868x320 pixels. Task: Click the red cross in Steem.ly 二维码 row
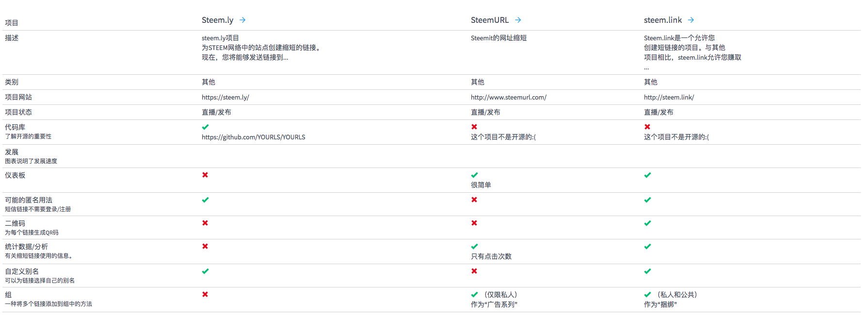[x=205, y=223]
